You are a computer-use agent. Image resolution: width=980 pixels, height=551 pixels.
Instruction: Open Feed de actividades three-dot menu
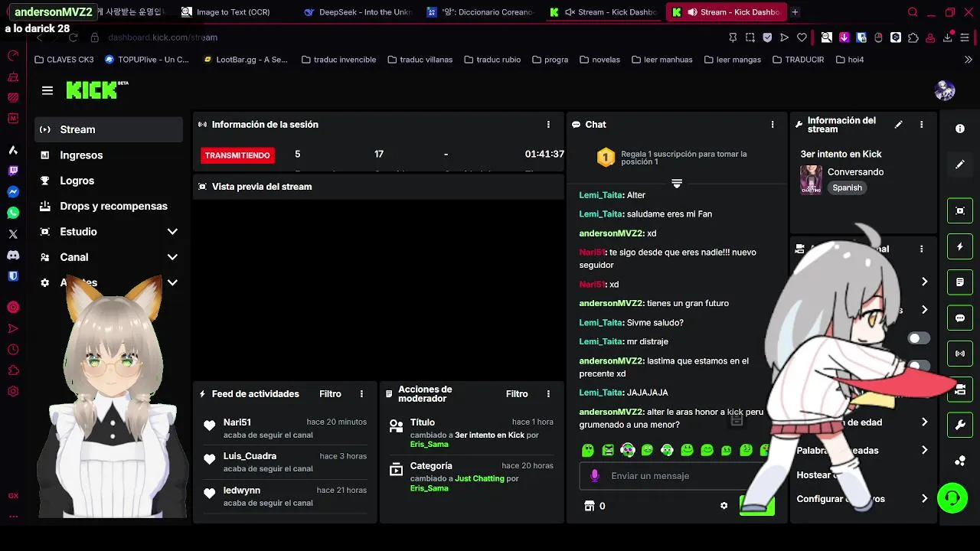pos(361,394)
